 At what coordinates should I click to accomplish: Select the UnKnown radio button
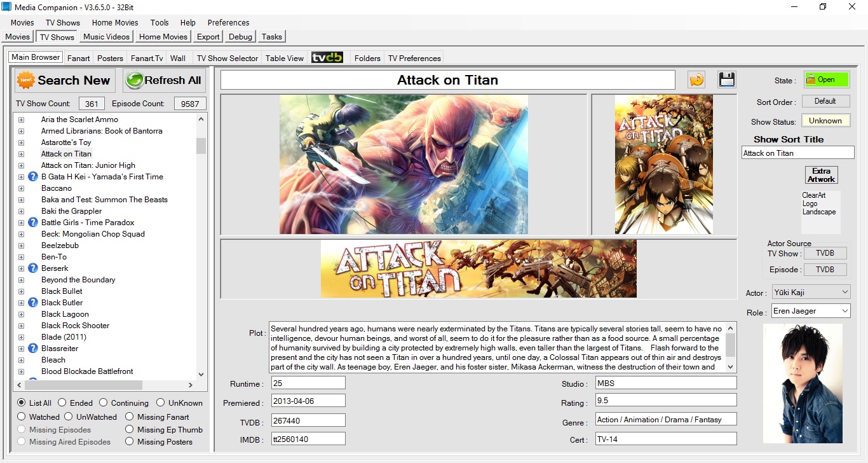click(161, 403)
